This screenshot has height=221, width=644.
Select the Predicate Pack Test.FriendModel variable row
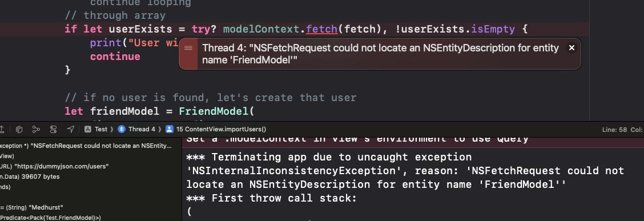point(90,217)
